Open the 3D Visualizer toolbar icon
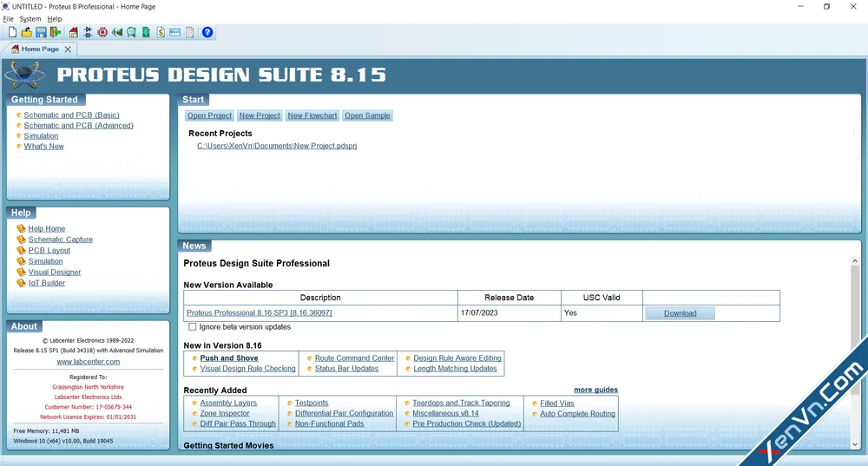Viewport: 868px width, 466px height. 117,32
